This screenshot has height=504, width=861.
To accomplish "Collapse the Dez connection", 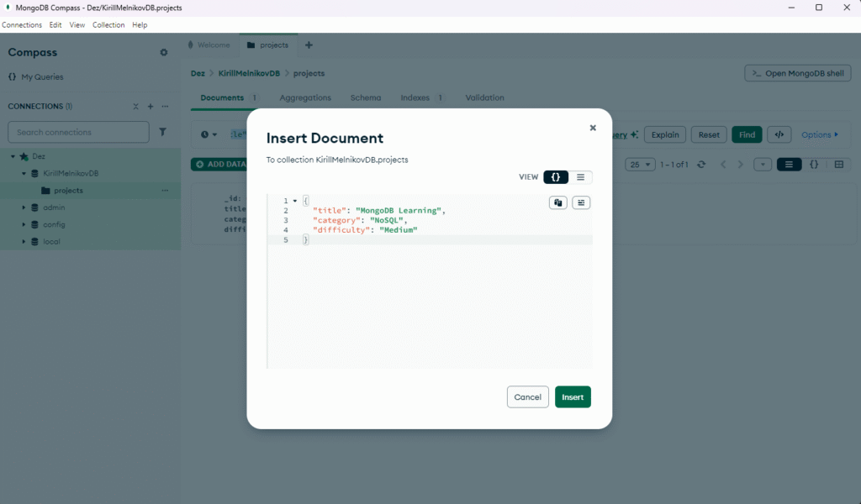I will click(13, 156).
